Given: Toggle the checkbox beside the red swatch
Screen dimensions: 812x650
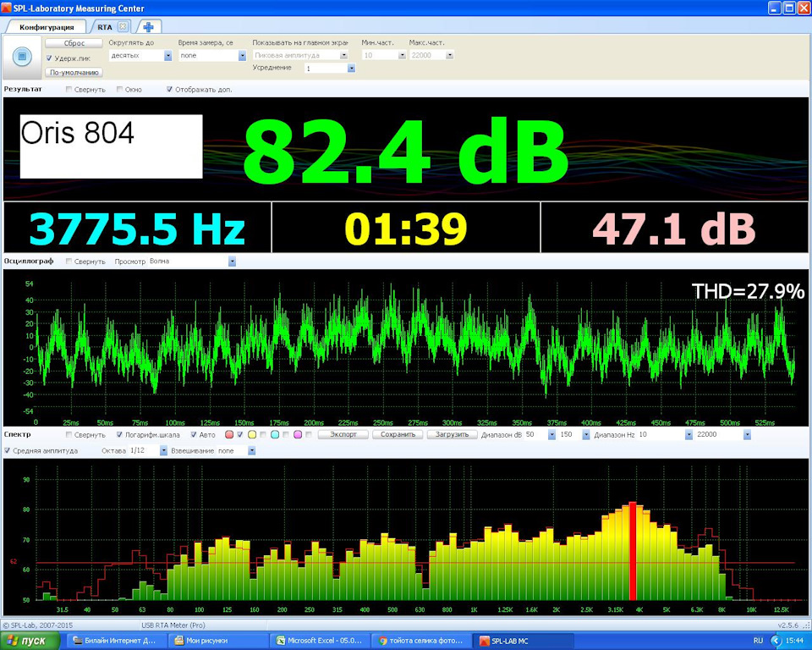Looking at the screenshot, I should pos(240,434).
